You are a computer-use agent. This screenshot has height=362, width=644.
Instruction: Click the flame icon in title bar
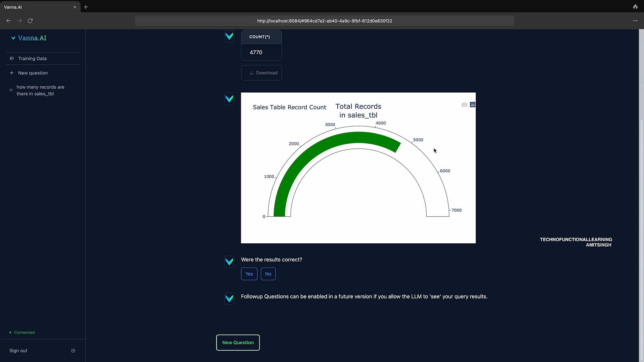pos(635,7)
